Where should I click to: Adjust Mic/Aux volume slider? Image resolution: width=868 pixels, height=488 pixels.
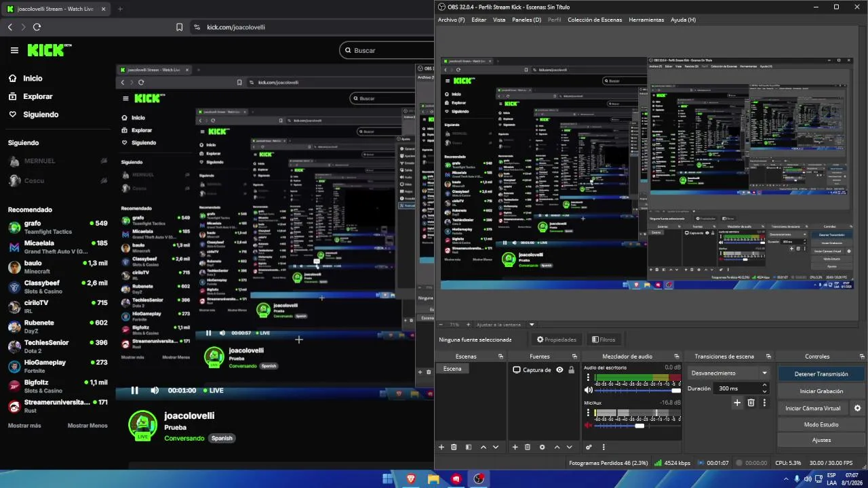[638, 426]
